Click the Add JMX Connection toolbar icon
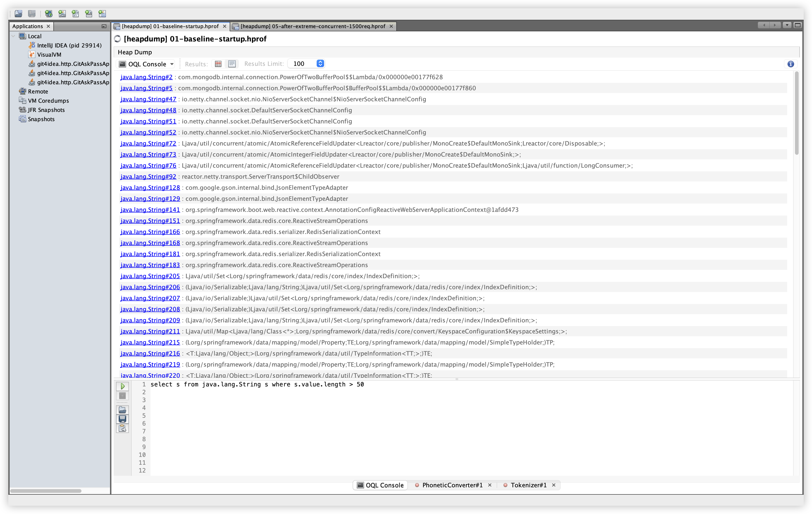This screenshot has width=812, height=514. (62, 14)
